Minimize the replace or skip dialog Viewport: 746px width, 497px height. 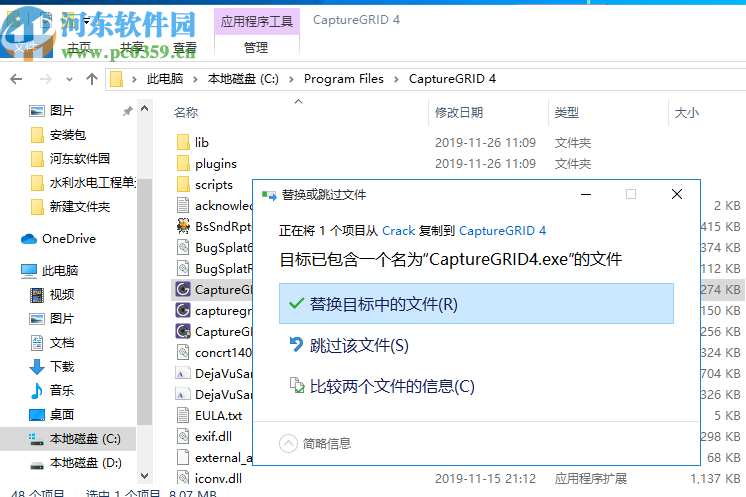(x=586, y=194)
